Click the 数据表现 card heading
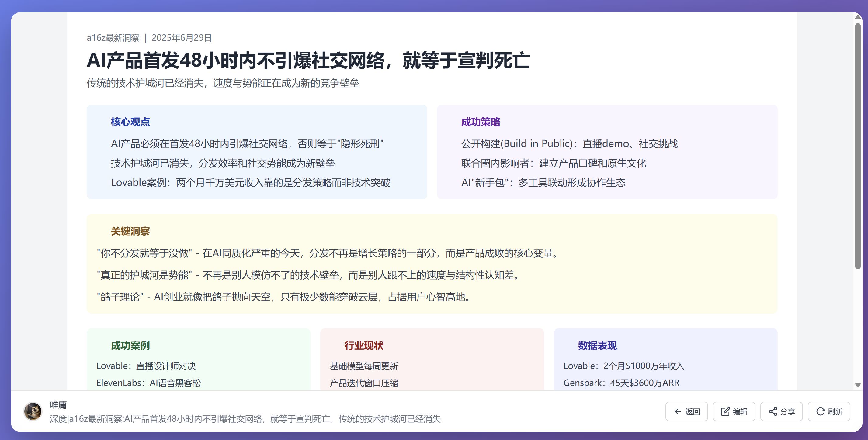Viewport: 868px width, 440px height. coord(597,345)
